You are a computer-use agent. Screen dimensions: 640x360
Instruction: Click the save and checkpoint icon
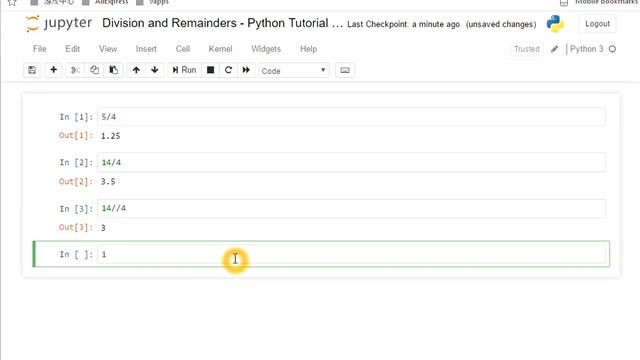pos(32,70)
